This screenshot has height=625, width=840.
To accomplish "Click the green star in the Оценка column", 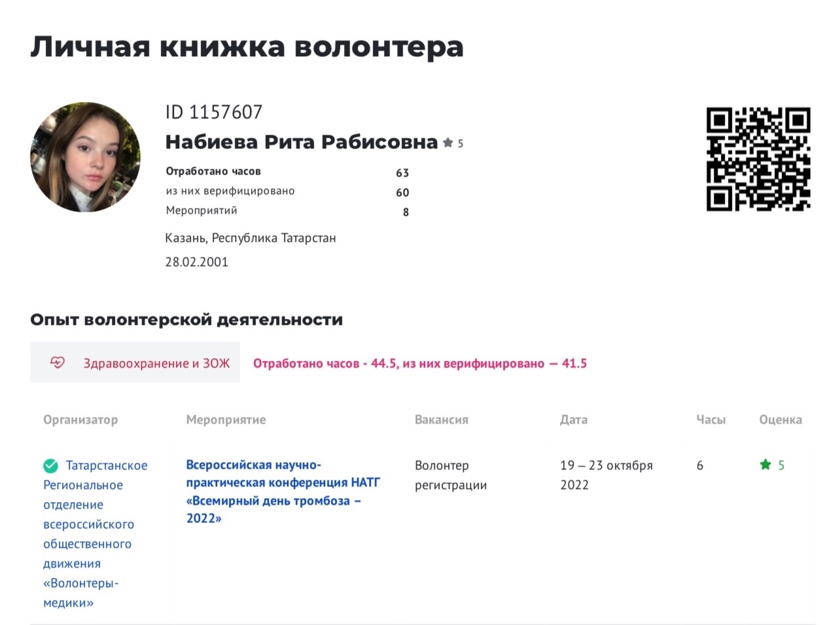I will tap(765, 465).
